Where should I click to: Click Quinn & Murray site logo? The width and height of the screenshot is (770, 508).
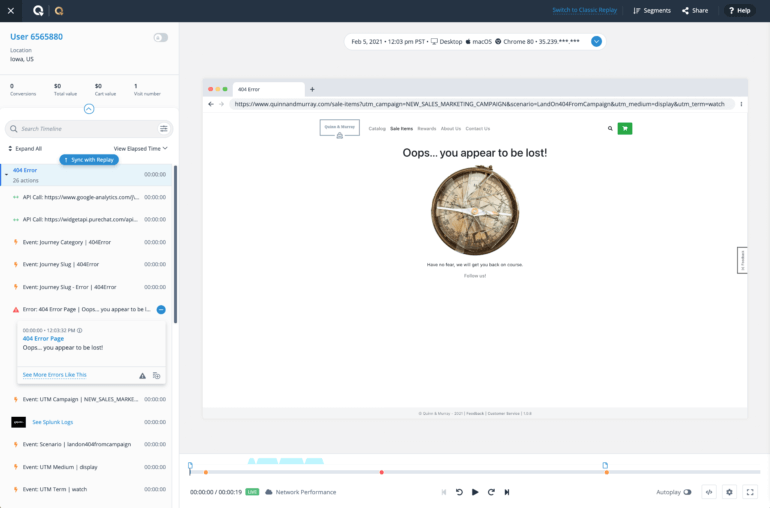pos(339,128)
